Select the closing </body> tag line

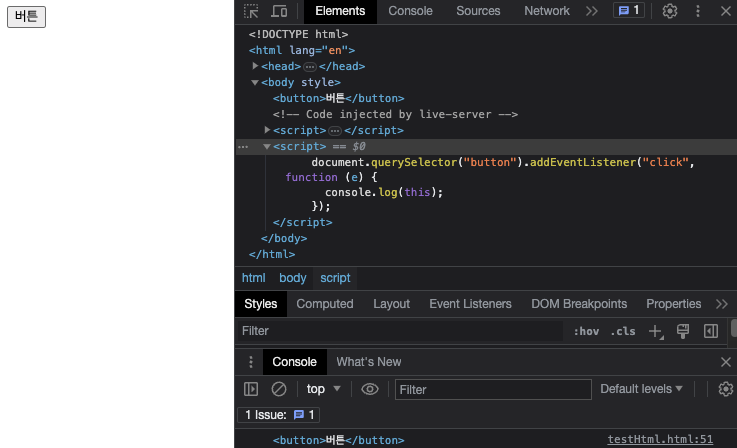[x=284, y=238]
